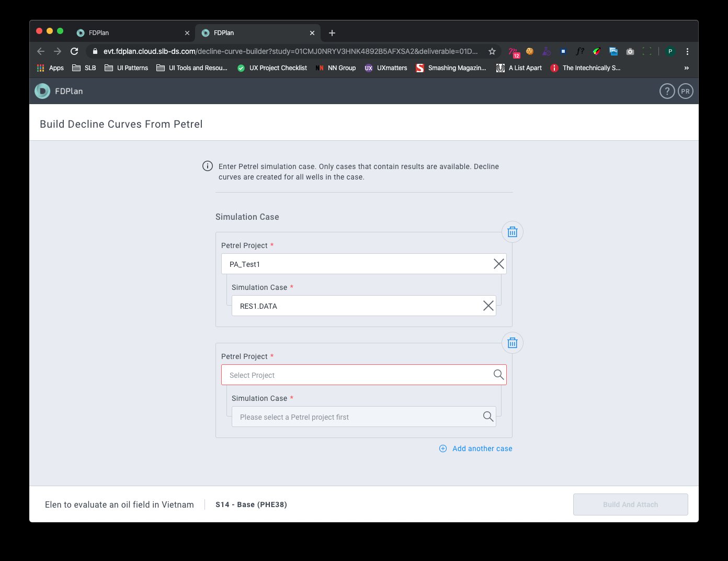Open the A List Apart bookmark
The image size is (728, 561).
pos(519,68)
